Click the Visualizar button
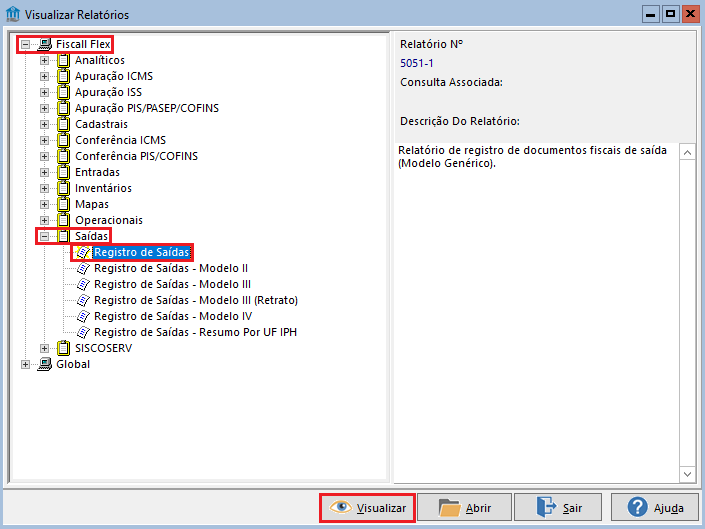705x529 pixels. 367,508
